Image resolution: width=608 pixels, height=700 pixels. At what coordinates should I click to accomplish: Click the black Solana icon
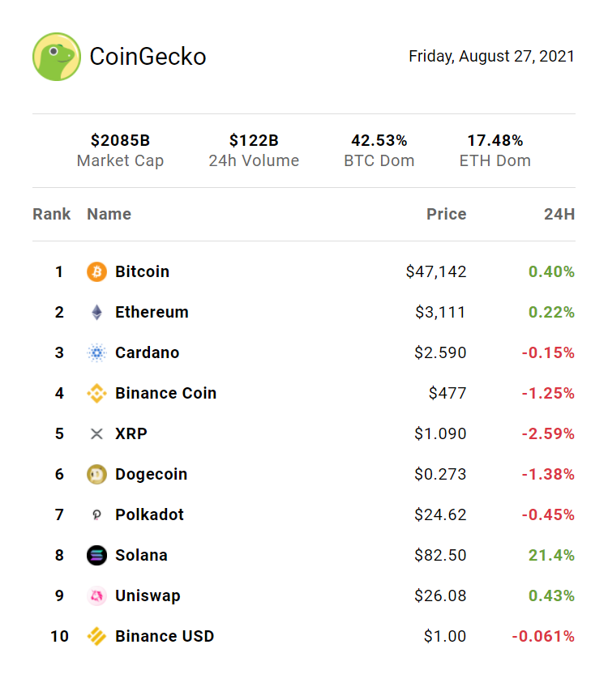click(x=96, y=556)
